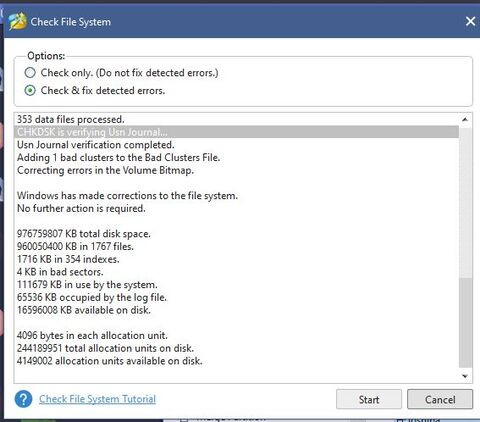
Task: Select highlighted 'CHKDSK is verifying Usn Journal' line
Action: point(237,132)
